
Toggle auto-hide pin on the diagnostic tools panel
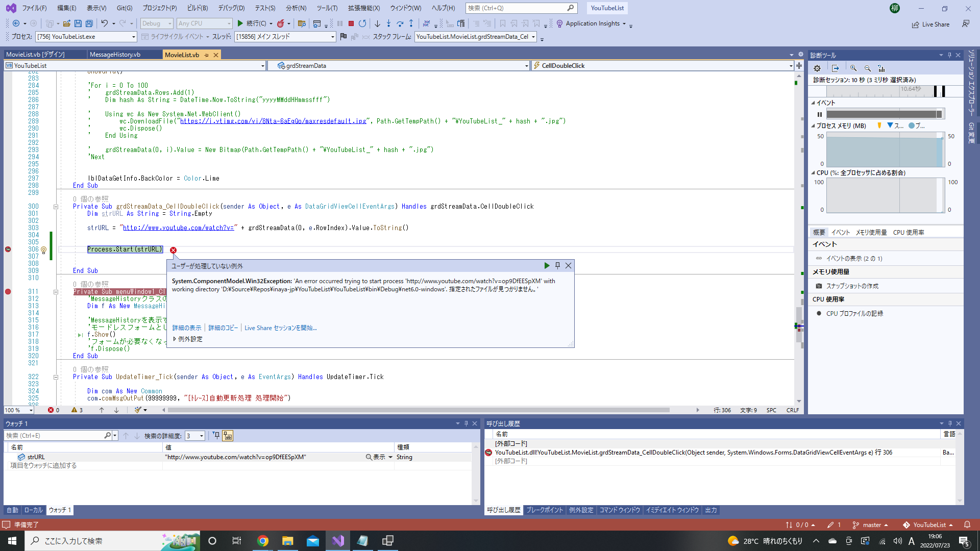coord(949,55)
